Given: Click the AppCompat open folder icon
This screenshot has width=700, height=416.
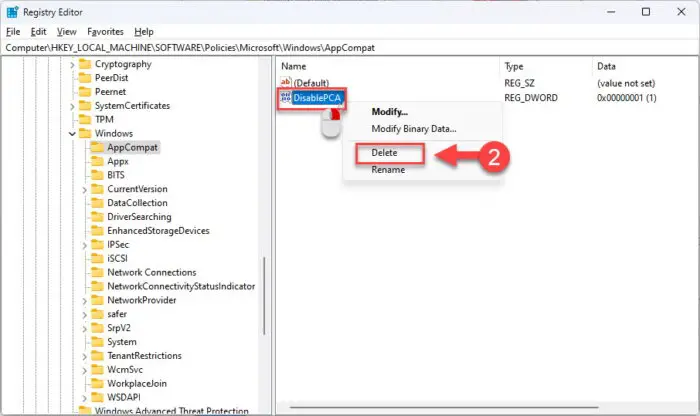Looking at the screenshot, I should [x=97, y=147].
